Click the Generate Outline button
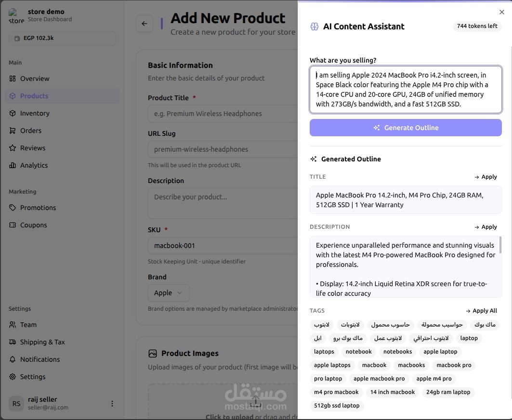 (406, 127)
